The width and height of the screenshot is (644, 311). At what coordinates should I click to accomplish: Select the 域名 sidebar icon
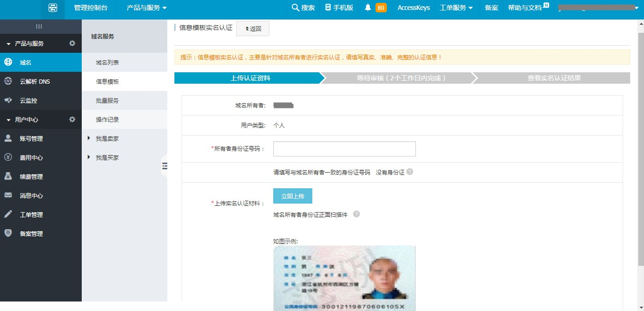tap(10, 62)
